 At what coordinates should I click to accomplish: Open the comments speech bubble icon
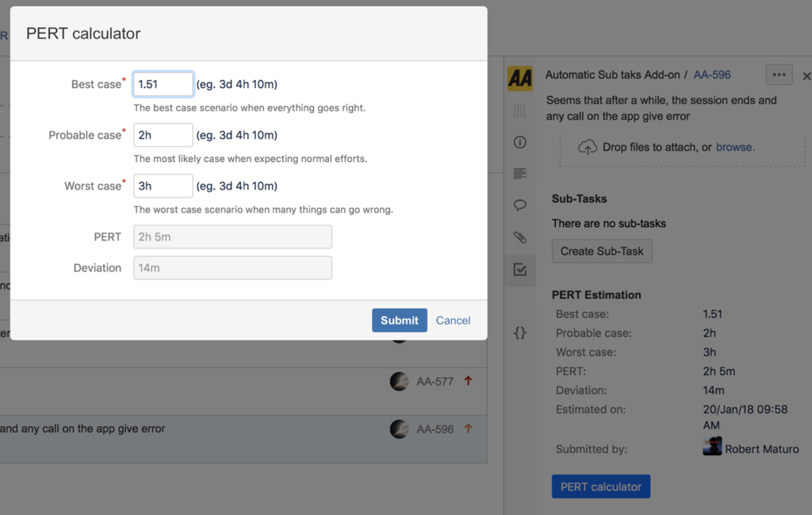[520, 205]
